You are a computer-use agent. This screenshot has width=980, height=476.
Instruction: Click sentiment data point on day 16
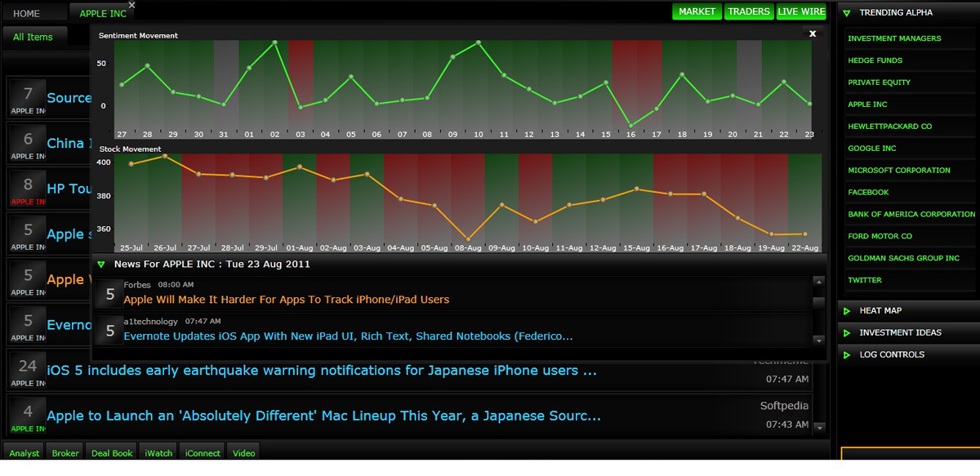630,126
